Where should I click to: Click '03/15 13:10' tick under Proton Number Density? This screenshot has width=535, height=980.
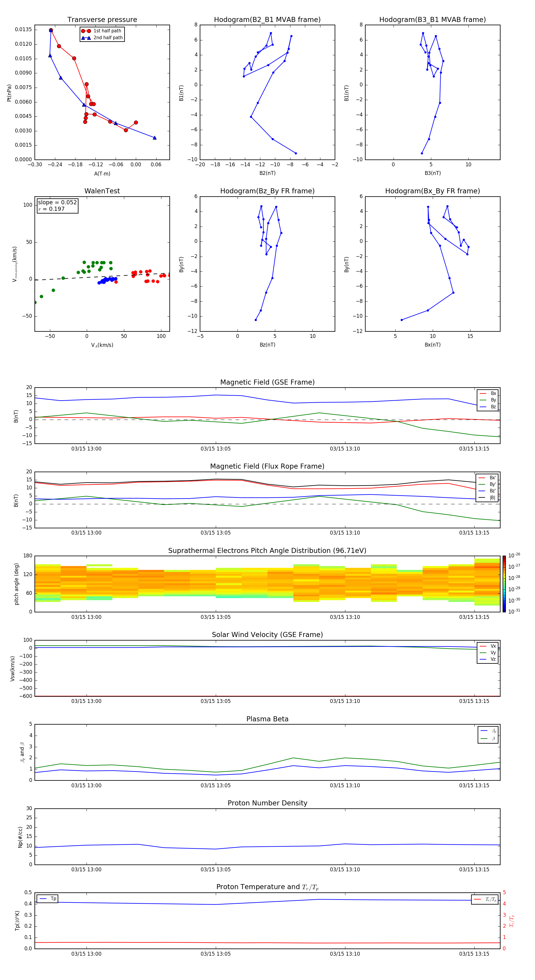(345, 870)
